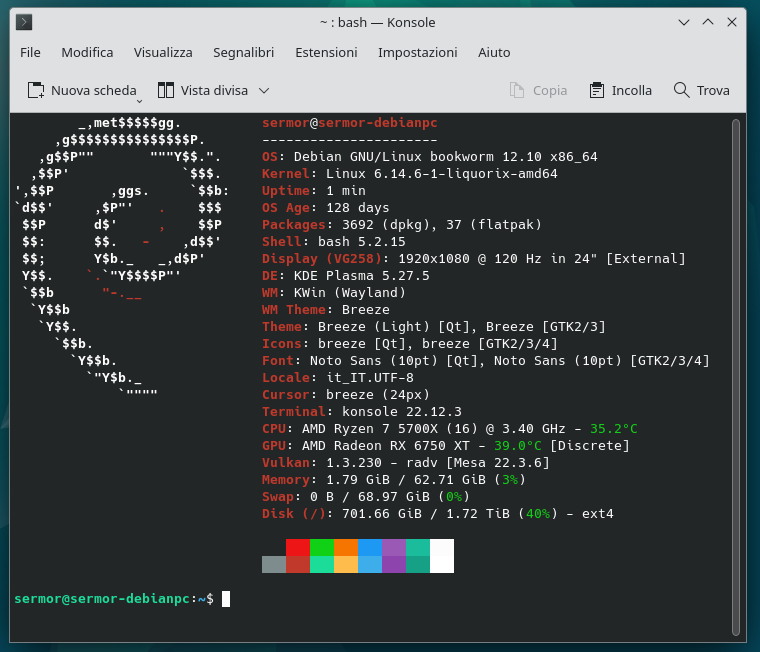Viewport: 760px width, 652px height.
Task: Click the 'Terminal: konsole 22.12.3' line
Action: 362,411
